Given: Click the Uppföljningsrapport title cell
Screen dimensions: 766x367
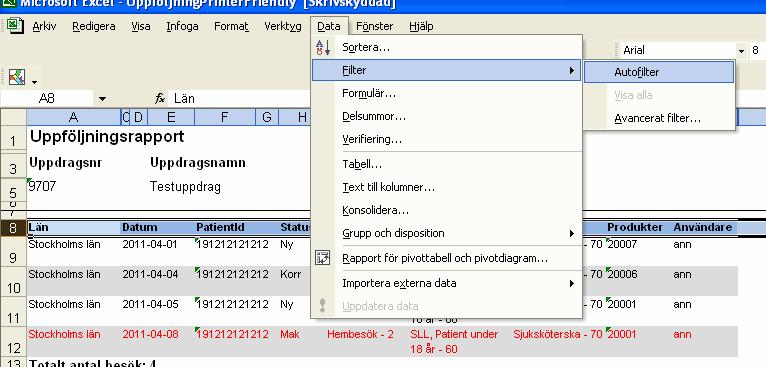Looking at the screenshot, I should [x=107, y=137].
